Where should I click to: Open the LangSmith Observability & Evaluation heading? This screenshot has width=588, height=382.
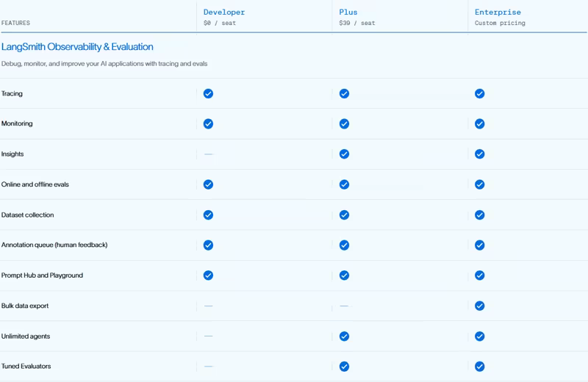[77, 47]
